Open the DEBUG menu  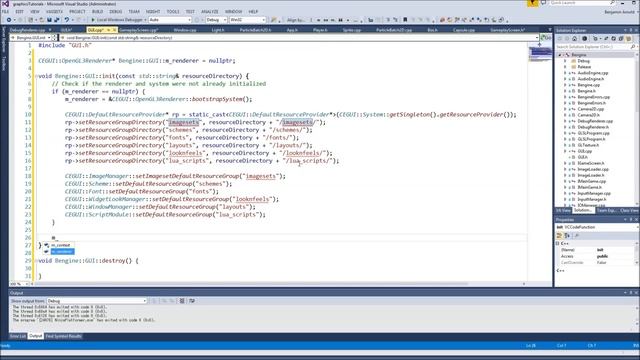[116, 11]
